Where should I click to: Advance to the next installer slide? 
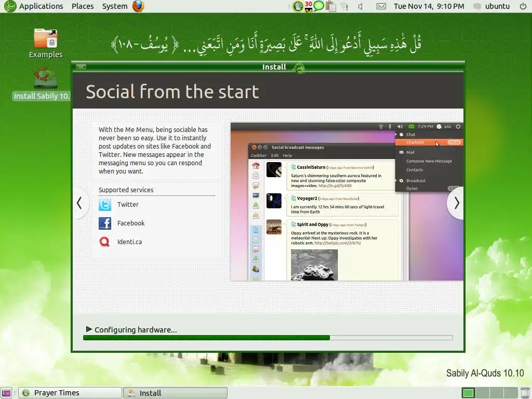tap(456, 203)
